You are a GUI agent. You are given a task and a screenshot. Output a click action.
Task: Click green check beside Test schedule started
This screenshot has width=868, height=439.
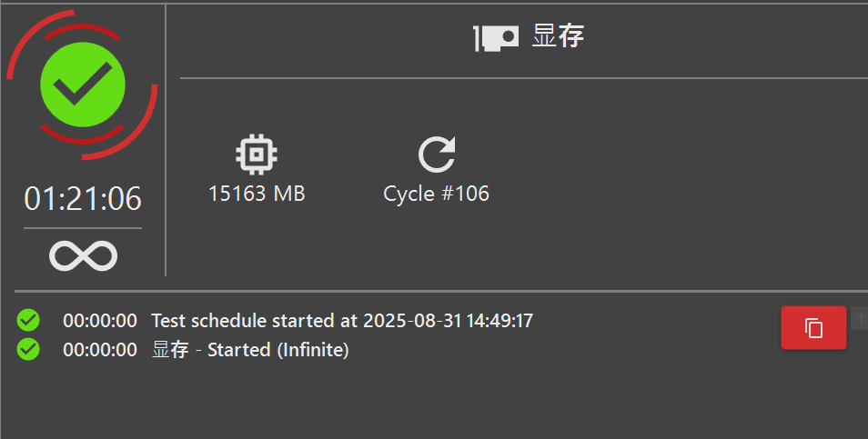coord(28,320)
